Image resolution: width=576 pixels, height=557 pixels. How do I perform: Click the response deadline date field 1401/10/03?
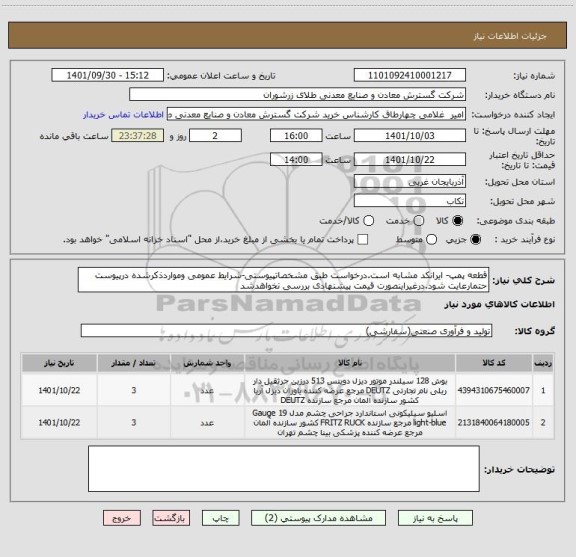coord(410,136)
